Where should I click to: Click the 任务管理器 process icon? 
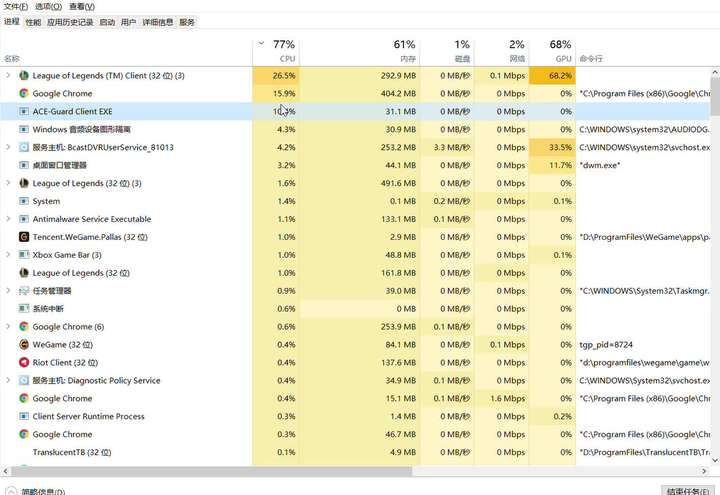(x=24, y=291)
